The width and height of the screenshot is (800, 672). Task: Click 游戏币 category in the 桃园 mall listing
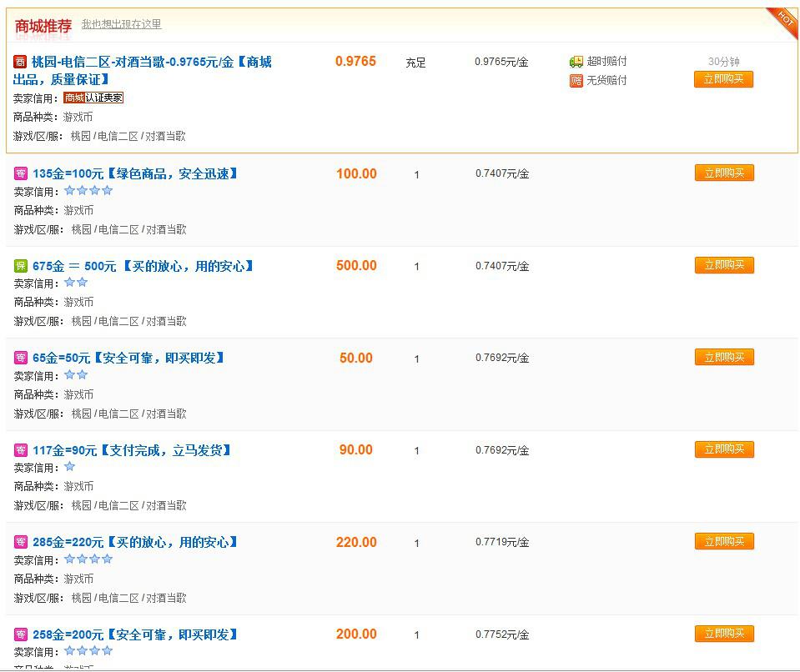point(78,118)
